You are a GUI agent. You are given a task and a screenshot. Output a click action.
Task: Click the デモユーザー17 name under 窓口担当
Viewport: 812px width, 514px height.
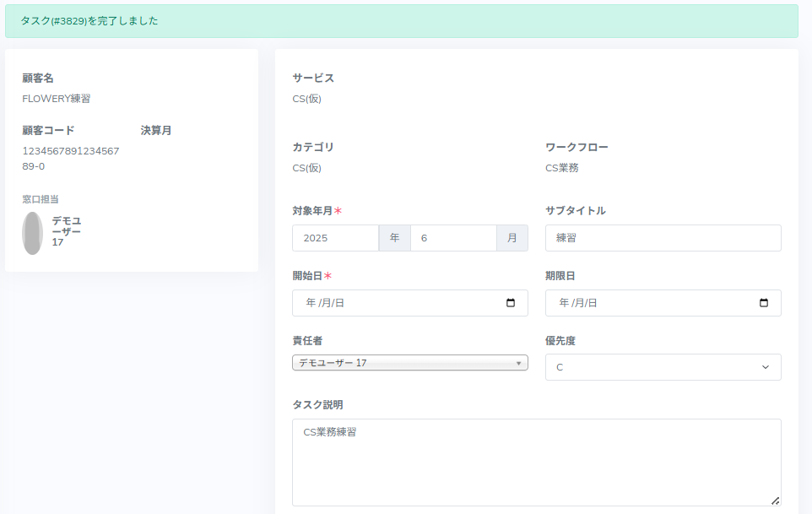67,231
